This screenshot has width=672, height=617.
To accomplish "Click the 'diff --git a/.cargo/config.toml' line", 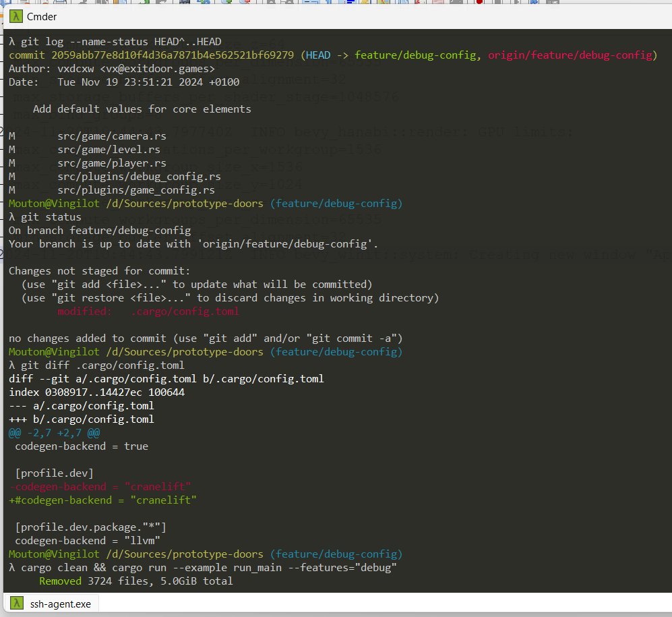I will click(x=166, y=379).
